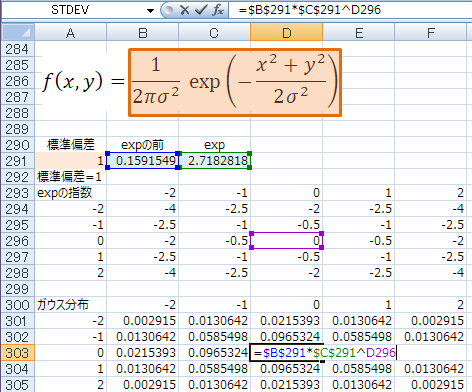This screenshot has width=472, height=392.
Task: Click cell E304 showing 0.0585498
Action: (358, 369)
